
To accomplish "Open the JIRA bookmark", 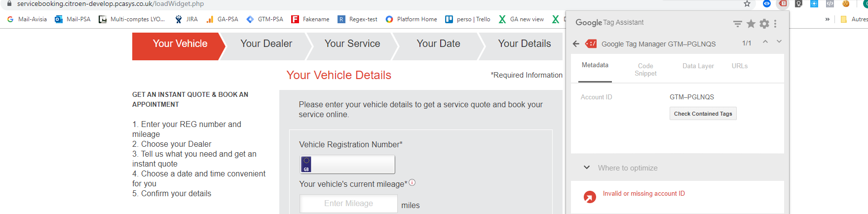I will click(x=186, y=19).
